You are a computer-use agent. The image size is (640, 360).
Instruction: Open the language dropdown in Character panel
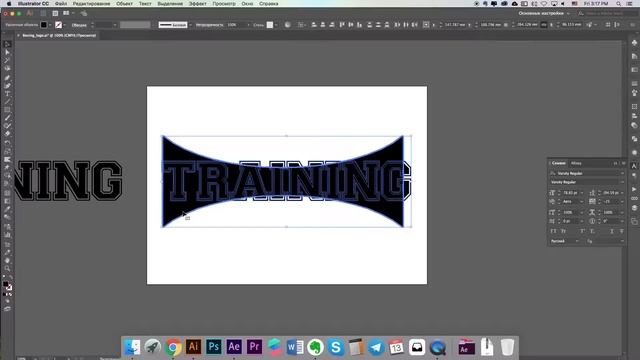(x=565, y=241)
